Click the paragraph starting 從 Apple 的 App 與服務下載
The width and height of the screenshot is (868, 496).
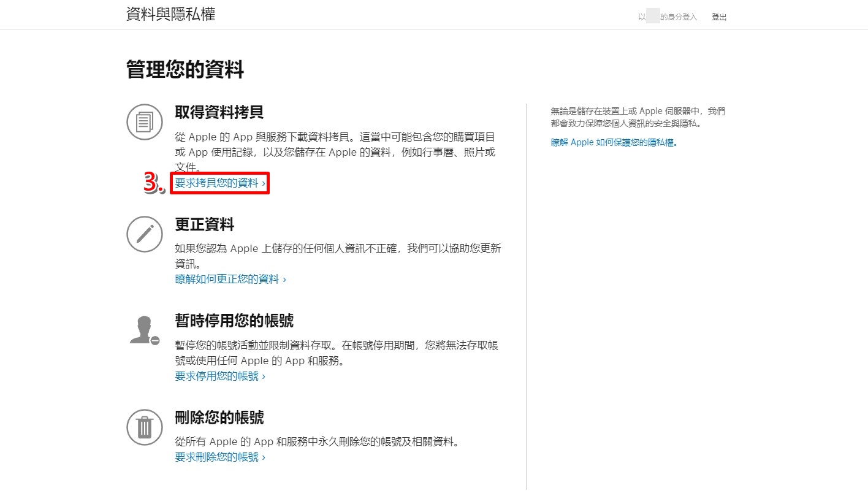335,151
